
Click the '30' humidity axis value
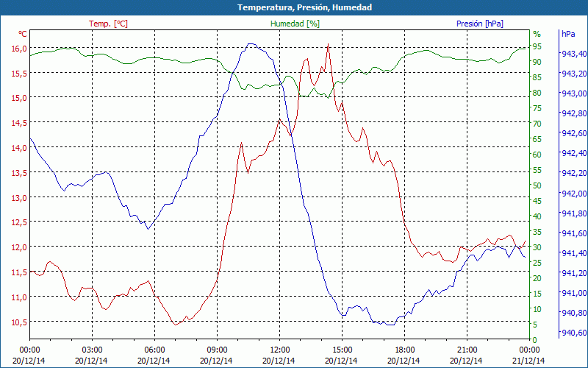(537, 247)
